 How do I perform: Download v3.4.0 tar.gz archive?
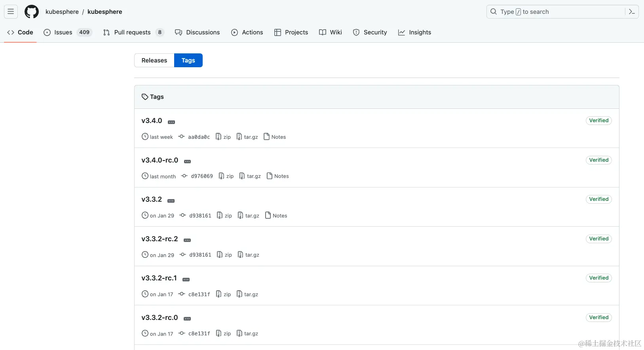[x=247, y=137]
